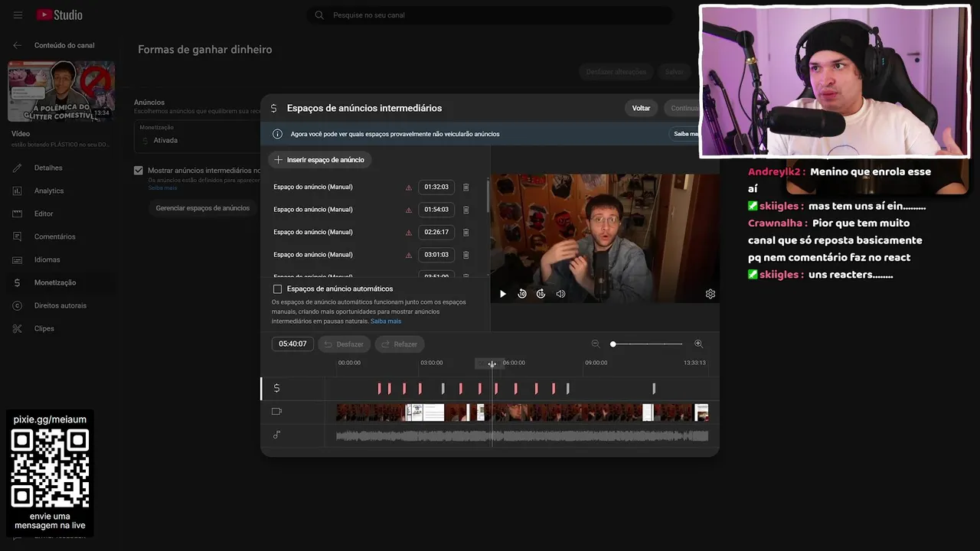Click the audio waveform track
The width and height of the screenshot is (980, 551).
click(x=522, y=435)
